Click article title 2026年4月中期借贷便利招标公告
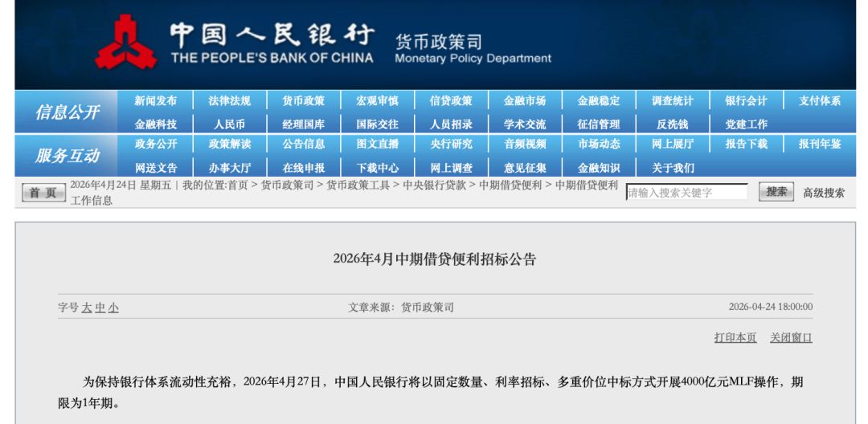 point(435,259)
